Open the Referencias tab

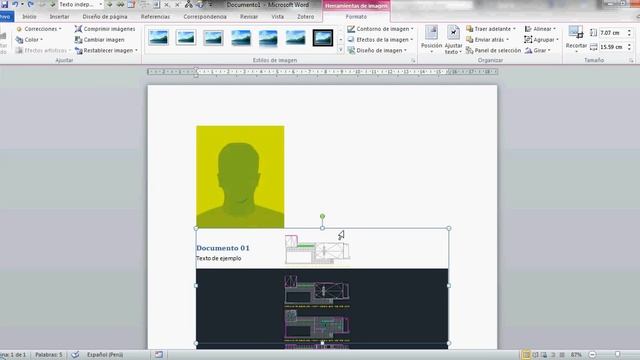click(155, 17)
